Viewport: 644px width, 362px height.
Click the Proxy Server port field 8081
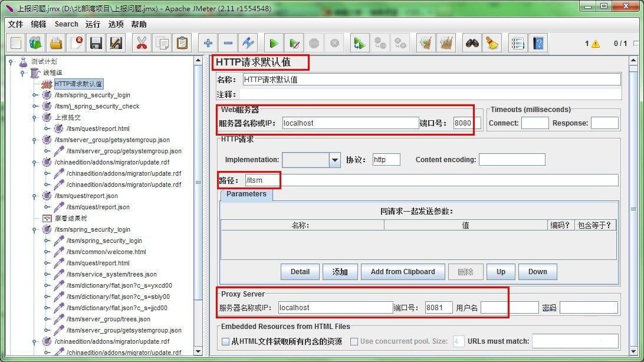click(439, 308)
